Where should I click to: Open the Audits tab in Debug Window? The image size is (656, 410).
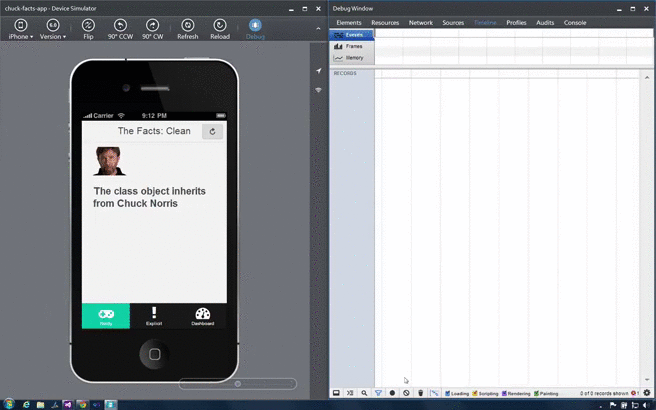tap(545, 23)
